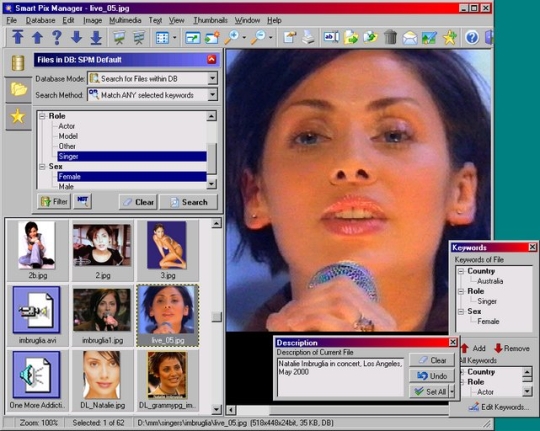
Task: Click the Search button
Action: tap(189, 202)
